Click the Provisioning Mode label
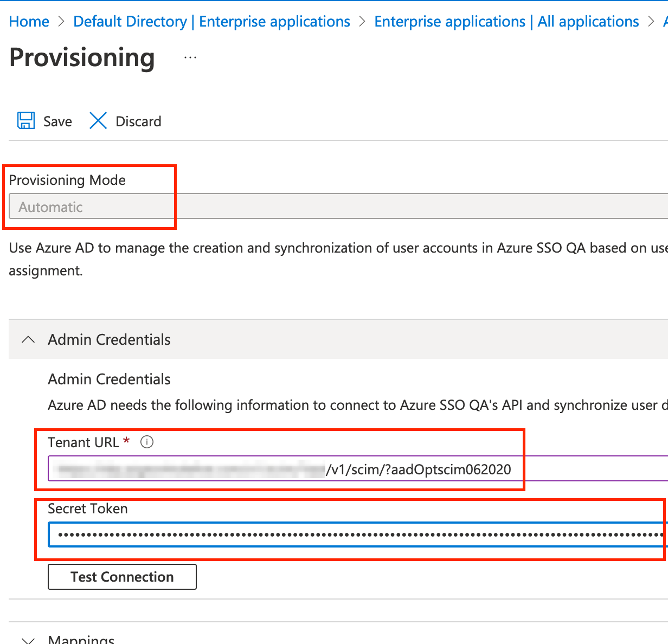Screen dimensions: 668x644 67,180
